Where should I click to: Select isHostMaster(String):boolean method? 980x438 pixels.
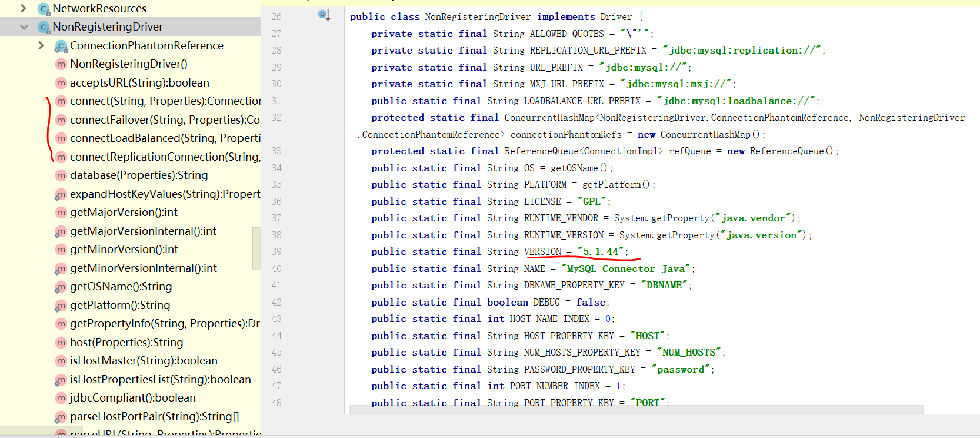[x=144, y=360]
